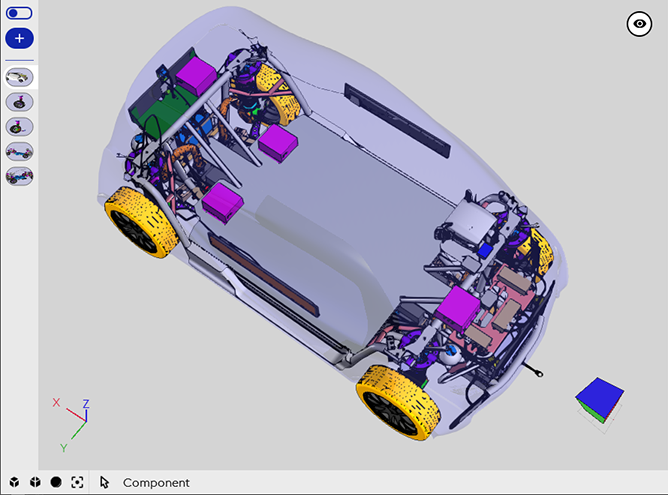
Task: Click the split cube section view icon
Action: pos(35,482)
